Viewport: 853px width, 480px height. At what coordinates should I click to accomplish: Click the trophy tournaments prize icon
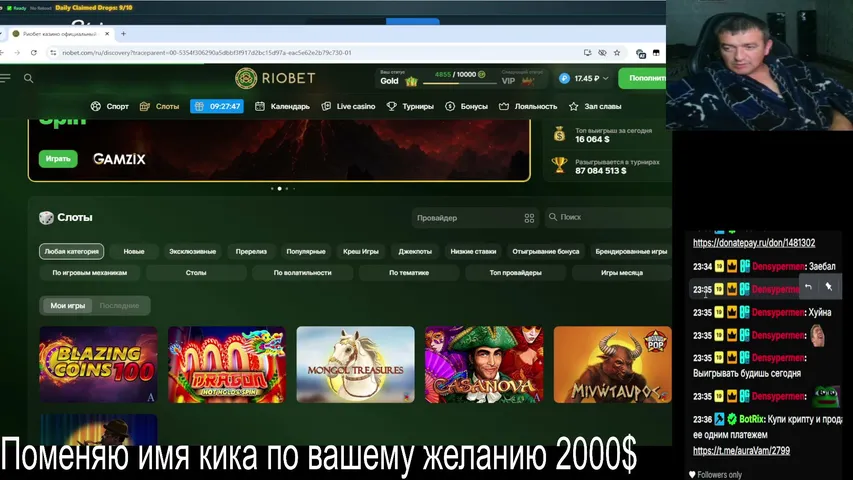(559, 165)
